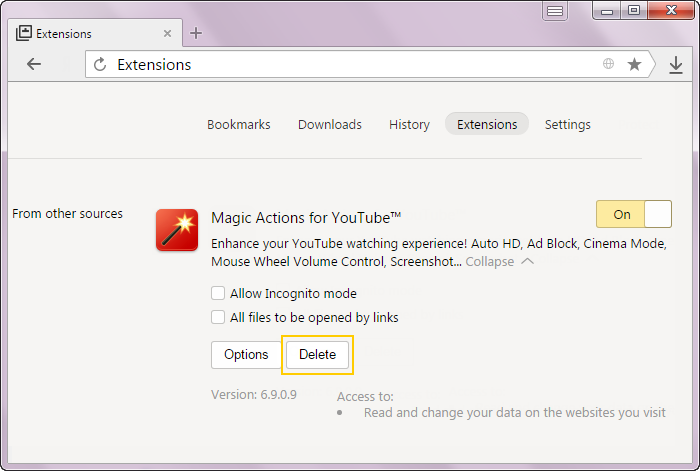Select the Extensions browser tab

pyautogui.click(x=95, y=33)
